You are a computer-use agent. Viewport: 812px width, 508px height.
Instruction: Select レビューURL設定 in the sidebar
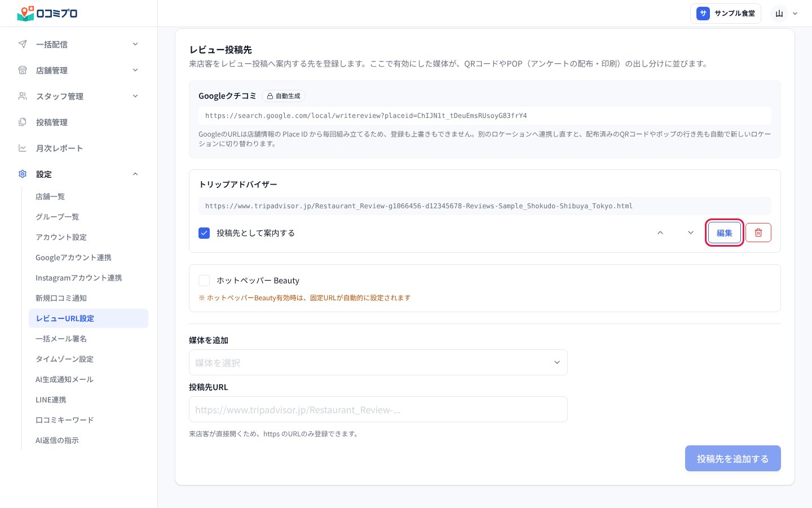pyautogui.click(x=89, y=318)
